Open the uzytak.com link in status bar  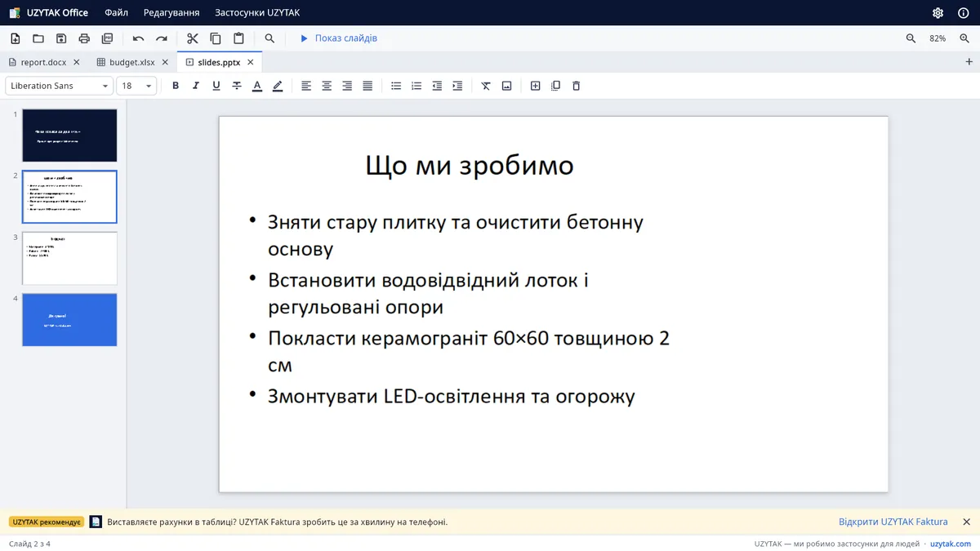pos(951,544)
